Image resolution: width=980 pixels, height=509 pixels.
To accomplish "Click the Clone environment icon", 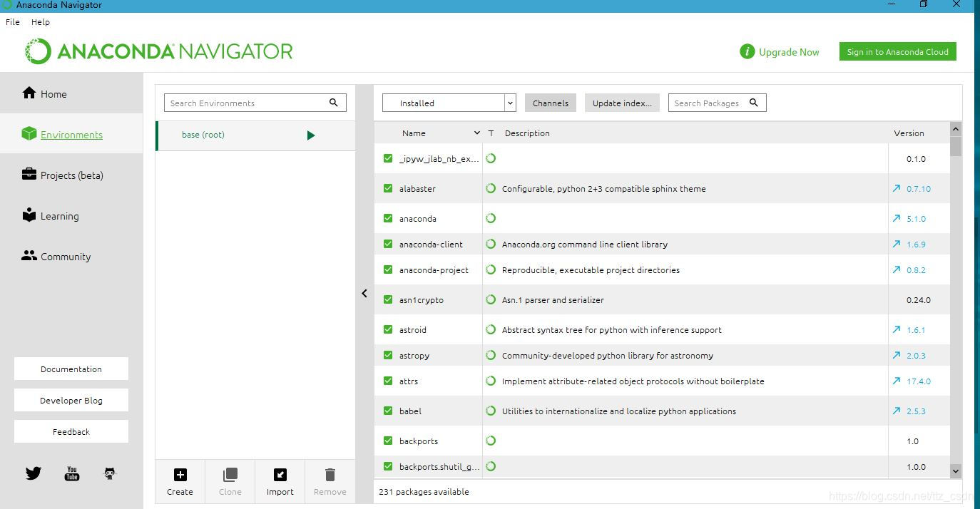I will (230, 475).
